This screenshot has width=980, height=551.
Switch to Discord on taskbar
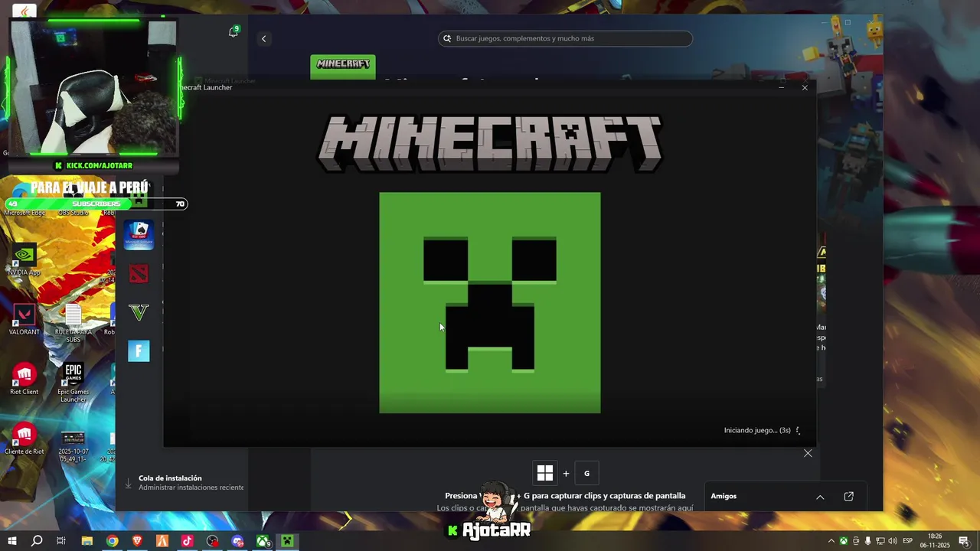point(238,541)
